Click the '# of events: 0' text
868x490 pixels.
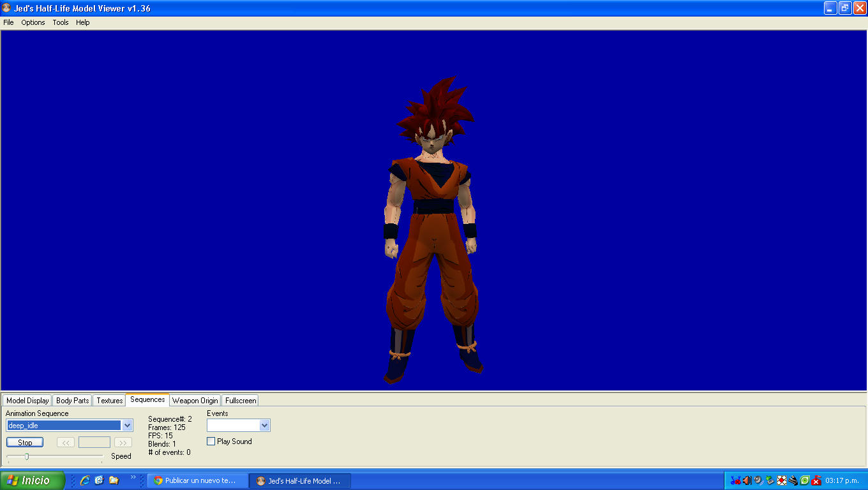(169, 452)
